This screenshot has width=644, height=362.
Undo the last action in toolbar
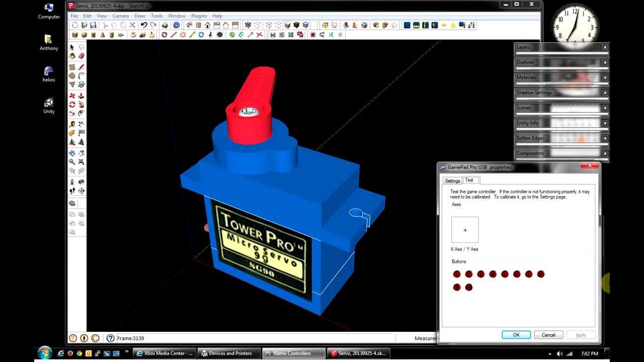tap(144, 25)
